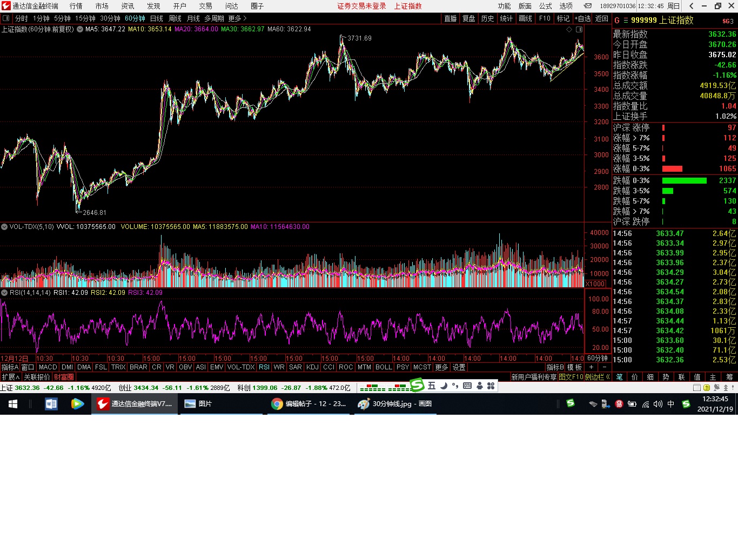Expand the 扩展 panel at the bottom left

point(10,377)
